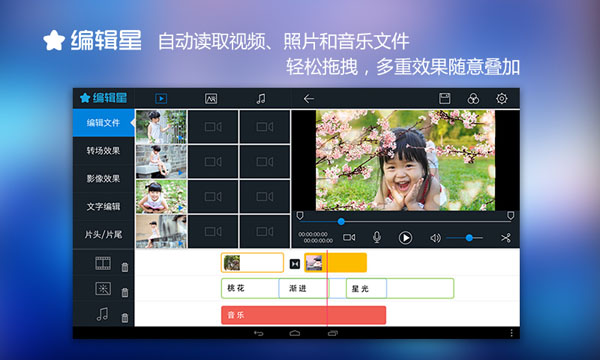Select the 桃花 effect clip
Viewport: 600px width, 360px height.
tap(250, 288)
